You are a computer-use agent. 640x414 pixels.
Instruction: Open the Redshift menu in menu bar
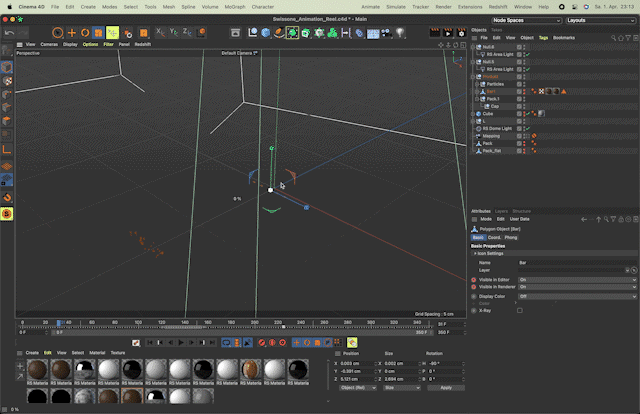pos(498,7)
